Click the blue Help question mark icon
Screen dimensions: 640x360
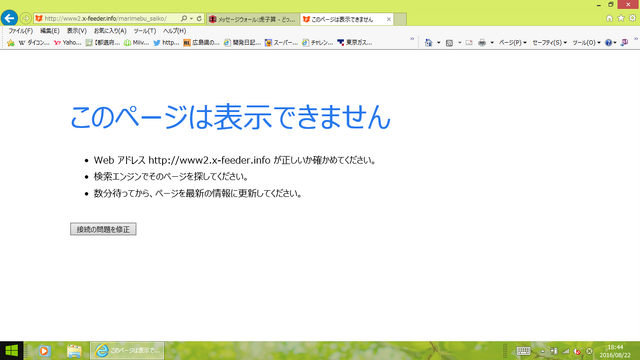[609, 42]
